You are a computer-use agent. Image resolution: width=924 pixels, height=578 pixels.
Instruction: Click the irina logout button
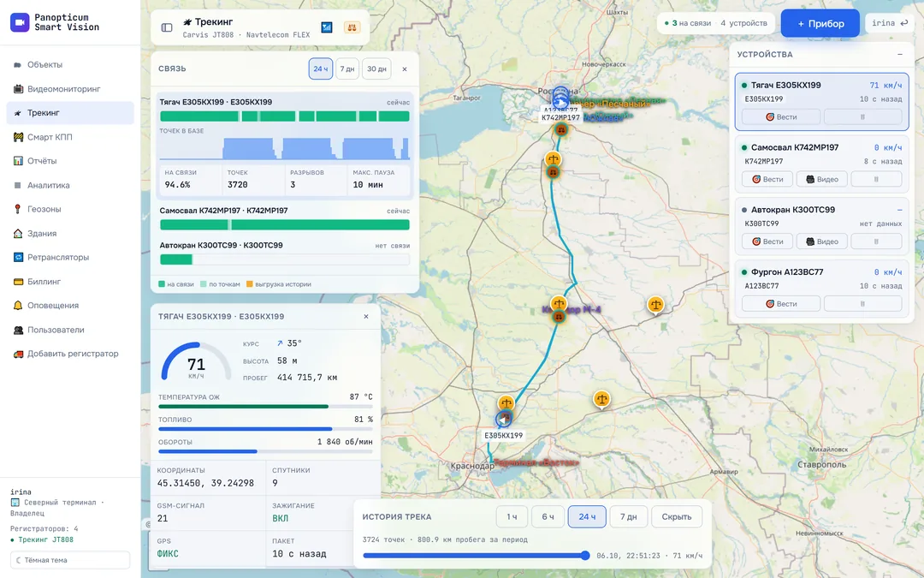889,23
